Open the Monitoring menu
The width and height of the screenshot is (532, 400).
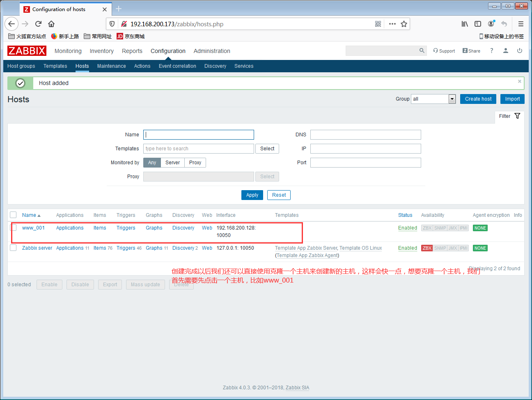[x=68, y=51]
